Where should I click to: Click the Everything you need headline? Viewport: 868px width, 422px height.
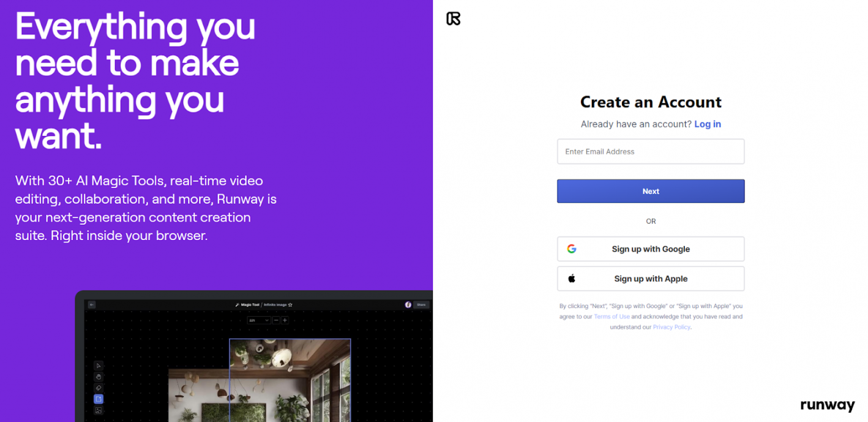[x=135, y=80]
